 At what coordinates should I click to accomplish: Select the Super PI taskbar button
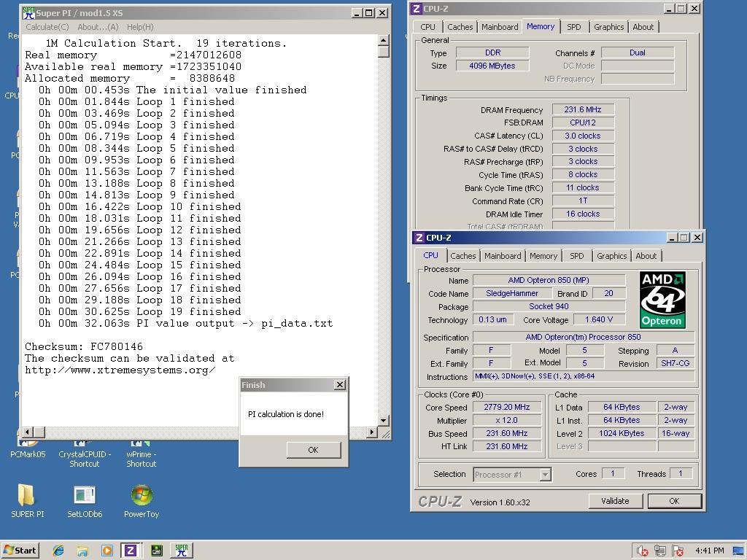coord(181,551)
